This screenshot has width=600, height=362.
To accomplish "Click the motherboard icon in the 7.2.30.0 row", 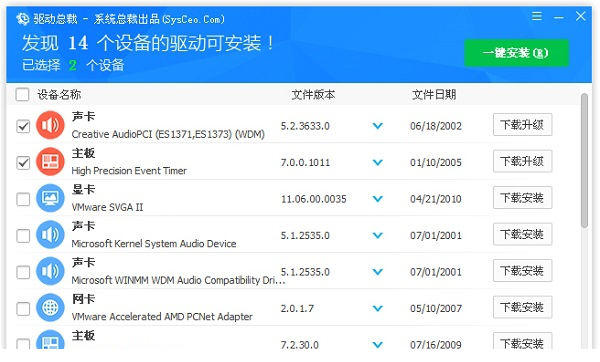I will click(50, 340).
